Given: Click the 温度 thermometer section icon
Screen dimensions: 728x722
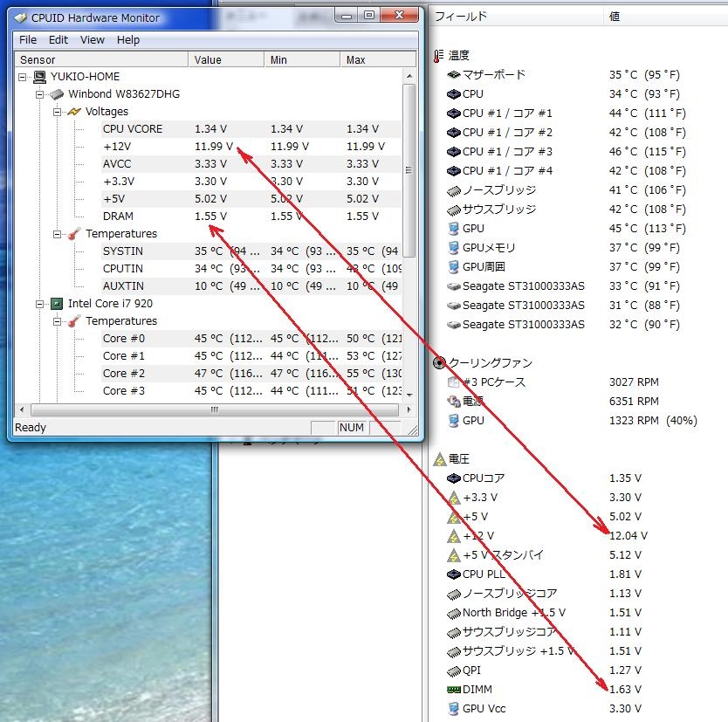Looking at the screenshot, I should point(438,56).
